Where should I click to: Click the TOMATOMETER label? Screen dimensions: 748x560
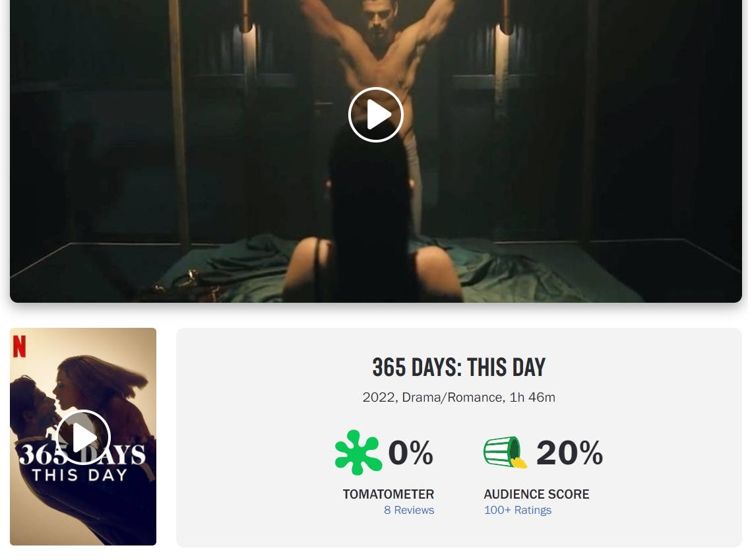[x=389, y=494]
